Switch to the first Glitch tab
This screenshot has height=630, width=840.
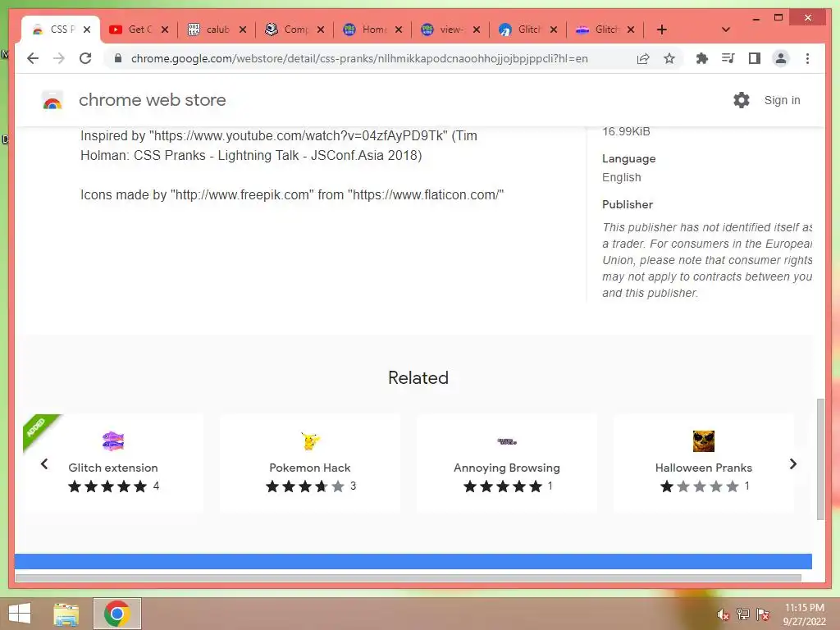click(x=527, y=30)
